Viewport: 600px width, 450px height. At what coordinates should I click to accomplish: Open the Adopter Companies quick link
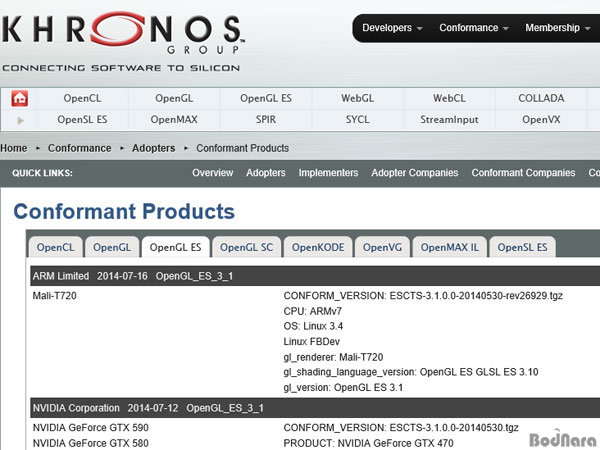pos(414,173)
